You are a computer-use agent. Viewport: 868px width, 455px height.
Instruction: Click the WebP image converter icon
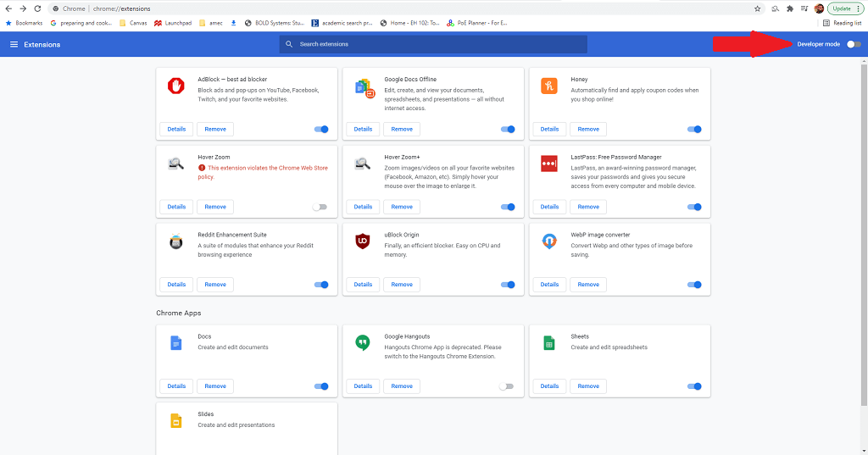click(549, 241)
